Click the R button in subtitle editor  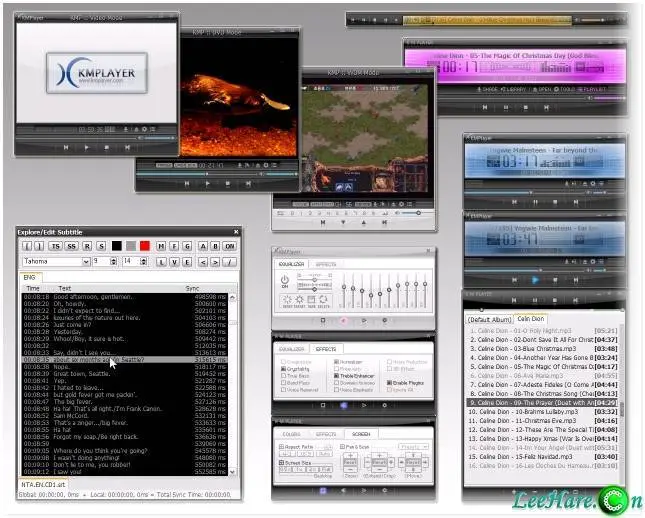point(87,246)
